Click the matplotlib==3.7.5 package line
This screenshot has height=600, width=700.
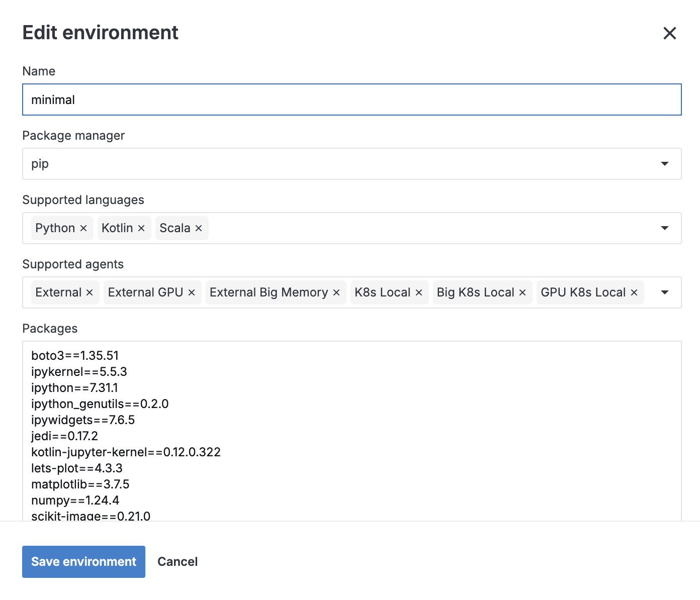click(x=80, y=484)
